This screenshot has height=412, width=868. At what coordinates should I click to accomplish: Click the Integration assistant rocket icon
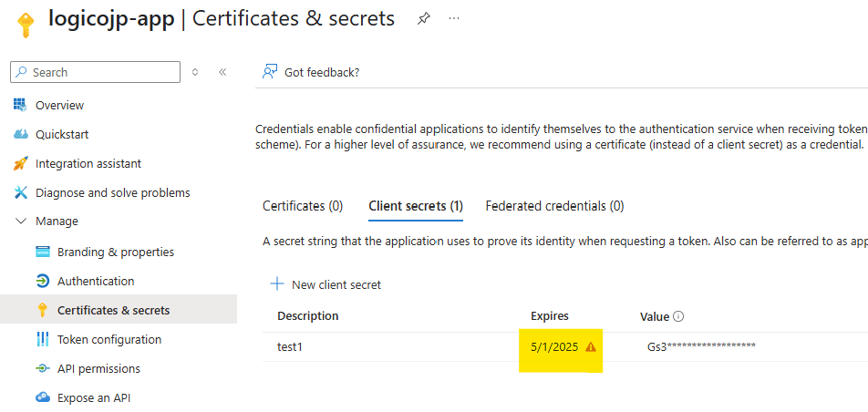(x=20, y=163)
